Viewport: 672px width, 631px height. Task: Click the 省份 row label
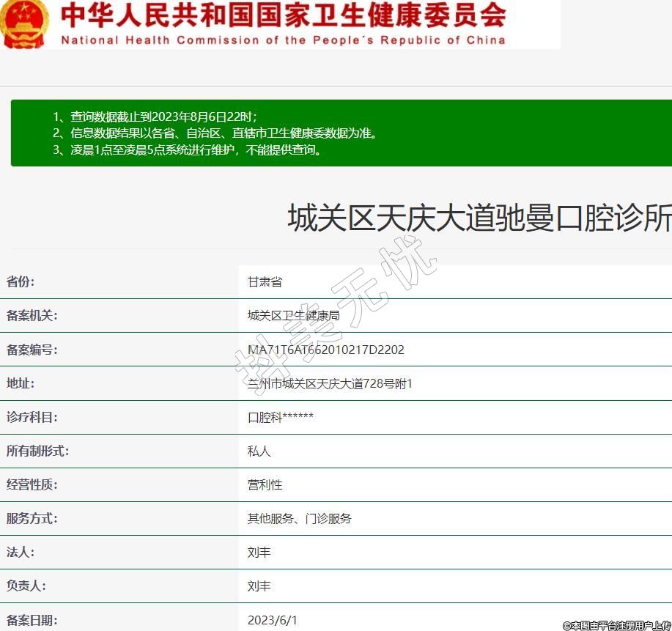point(21,282)
